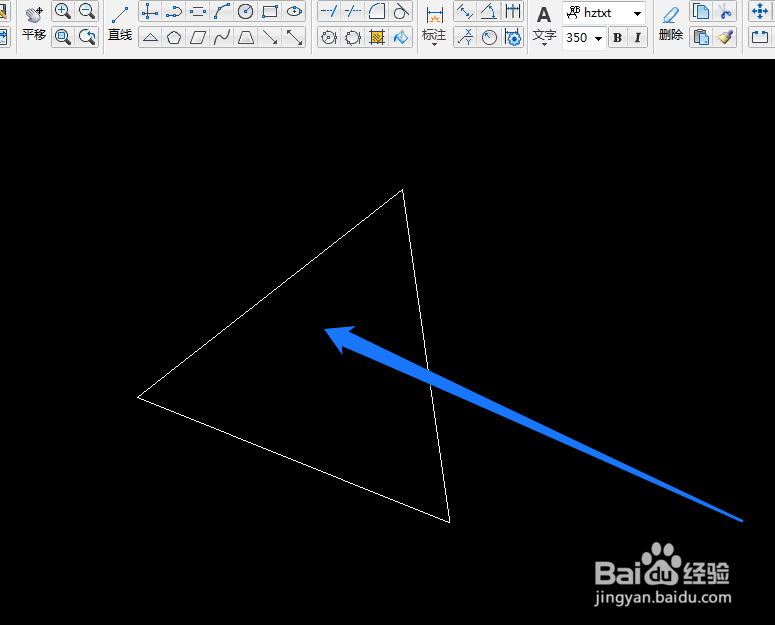
Task: Select the spline curve tool
Action: coord(222,37)
